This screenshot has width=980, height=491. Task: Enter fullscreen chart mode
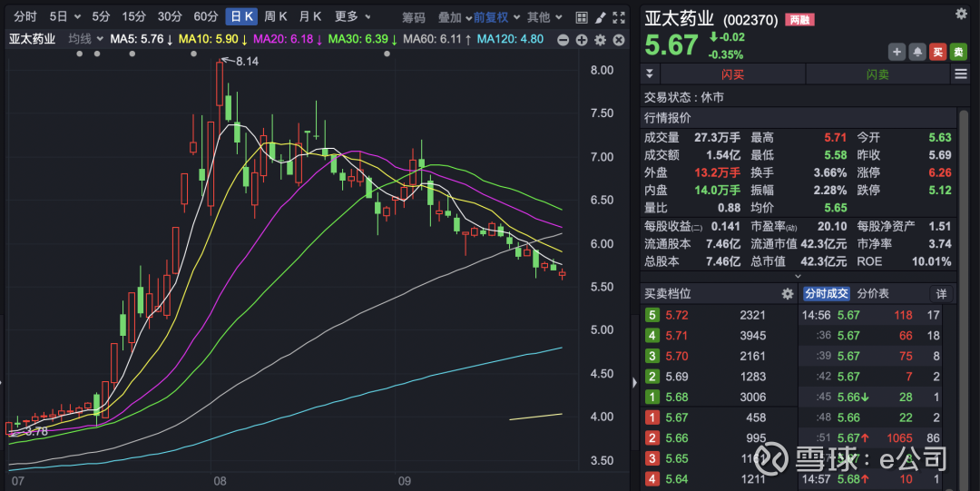(x=619, y=17)
